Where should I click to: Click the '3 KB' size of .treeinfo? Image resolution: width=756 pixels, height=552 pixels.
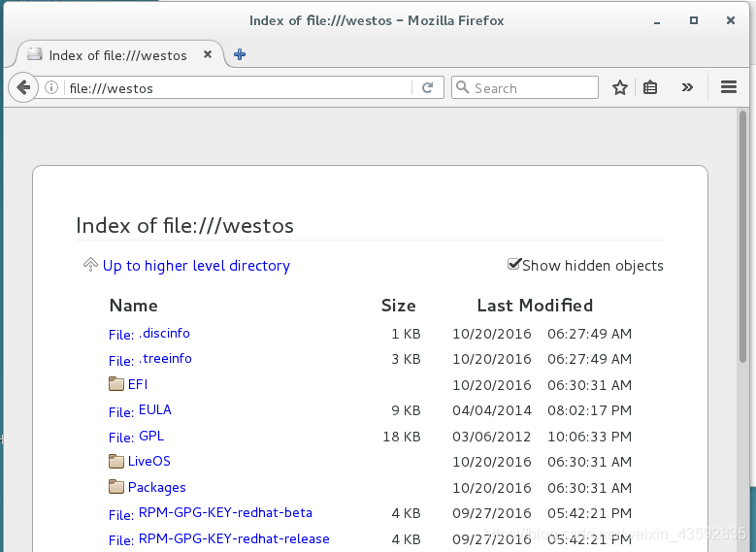coord(406,359)
